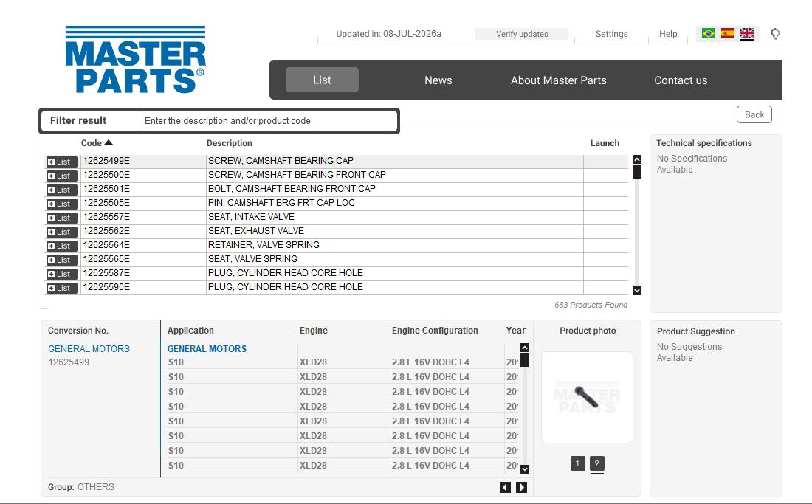Image resolution: width=812 pixels, height=504 pixels.
Task: Click Verify updates button
Action: coord(522,34)
